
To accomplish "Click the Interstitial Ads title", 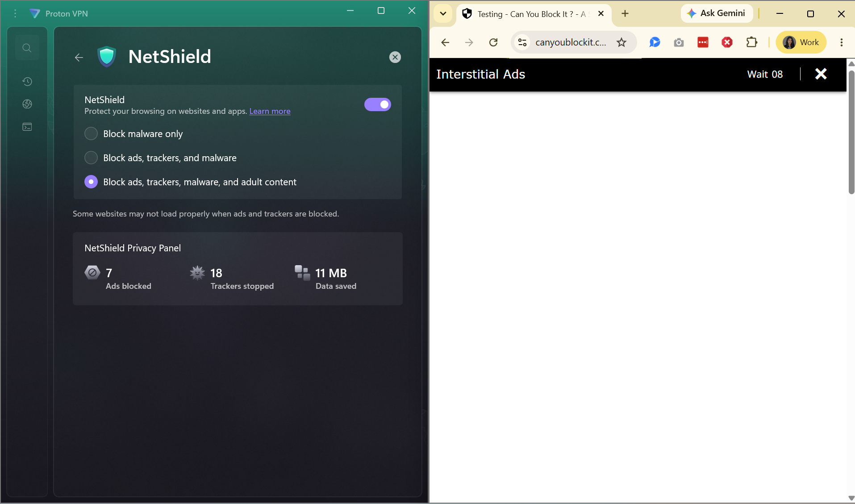I will pyautogui.click(x=480, y=74).
